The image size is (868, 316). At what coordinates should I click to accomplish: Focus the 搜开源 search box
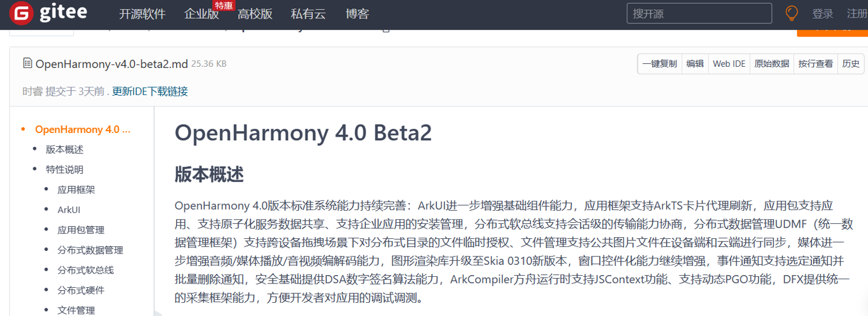(x=699, y=13)
